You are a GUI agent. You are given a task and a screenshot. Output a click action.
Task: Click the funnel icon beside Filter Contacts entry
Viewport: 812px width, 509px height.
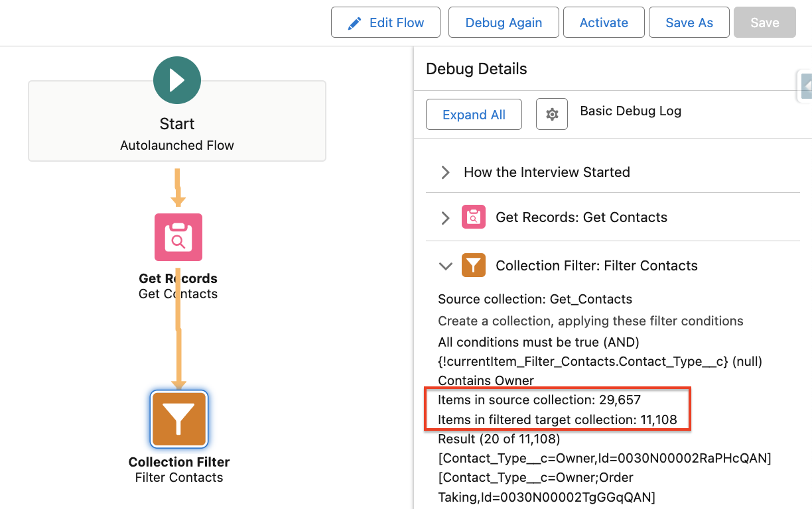click(474, 265)
